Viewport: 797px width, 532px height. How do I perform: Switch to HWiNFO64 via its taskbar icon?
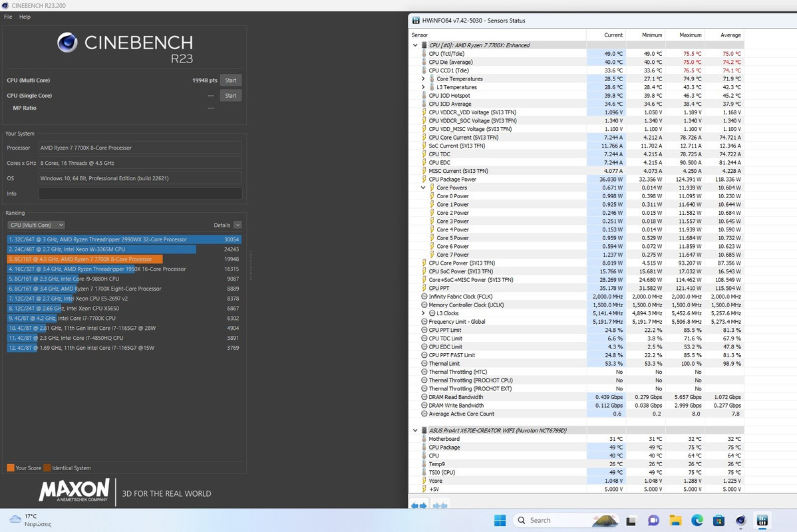[x=762, y=520]
